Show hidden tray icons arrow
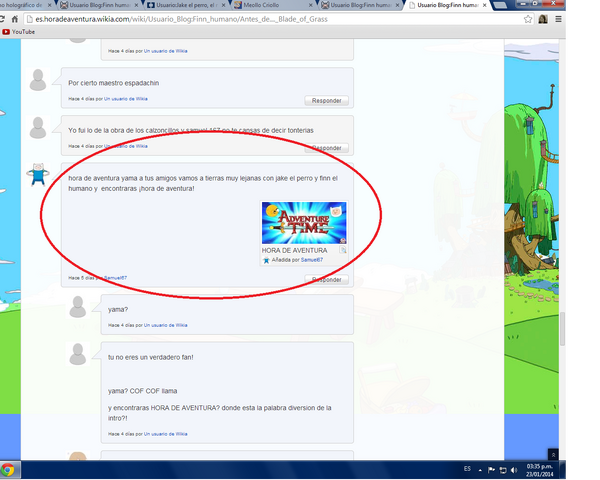600x480 pixels. click(x=480, y=470)
